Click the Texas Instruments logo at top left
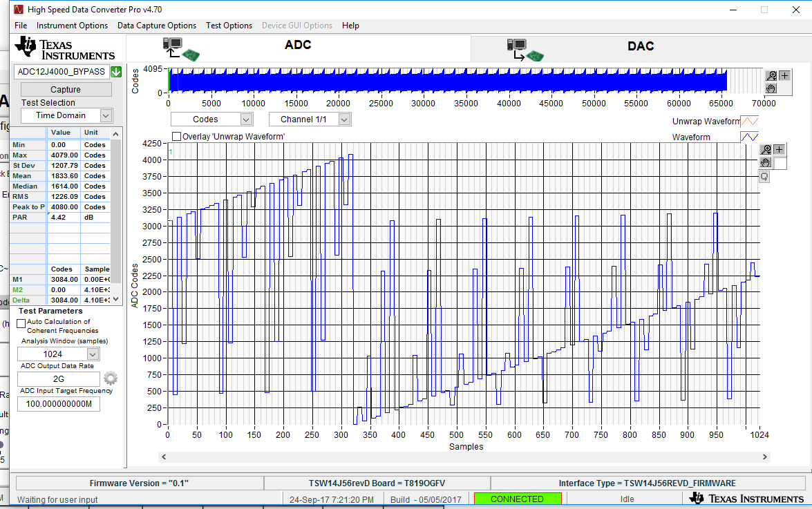The height and width of the screenshot is (509, 812). tap(65, 48)
